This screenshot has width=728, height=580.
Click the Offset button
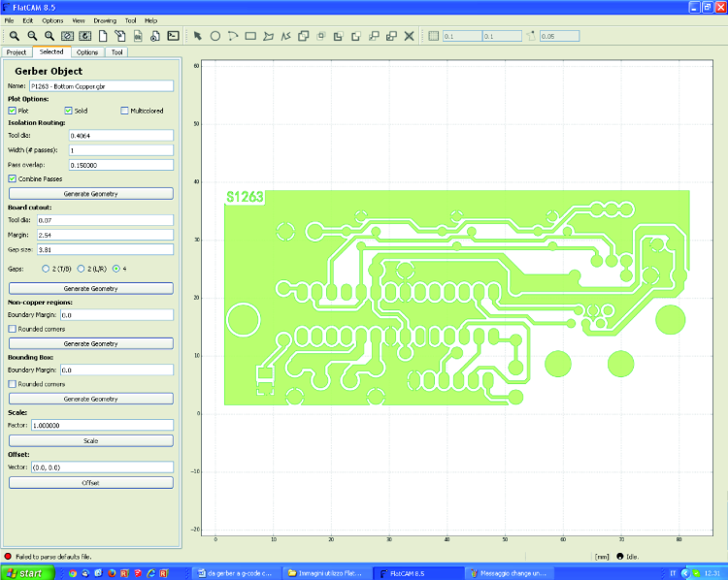click(91, 483)
